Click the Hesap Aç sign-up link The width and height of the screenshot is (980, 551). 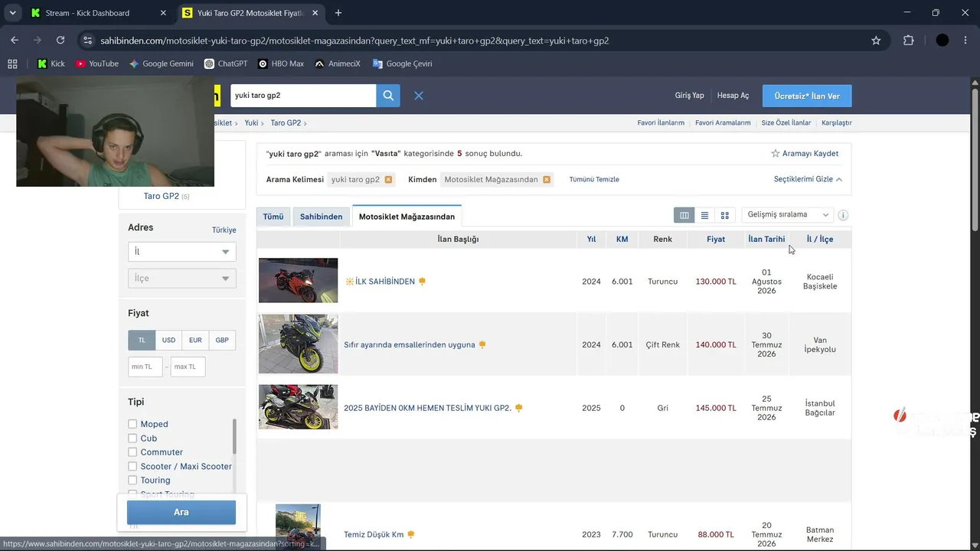(x=733, y=96)
